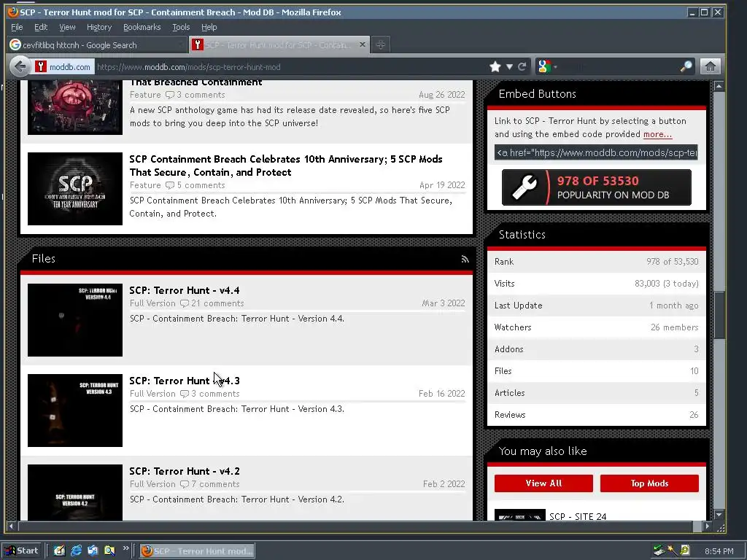Click the Rank value 978 of 53,530

pos(672,262)
